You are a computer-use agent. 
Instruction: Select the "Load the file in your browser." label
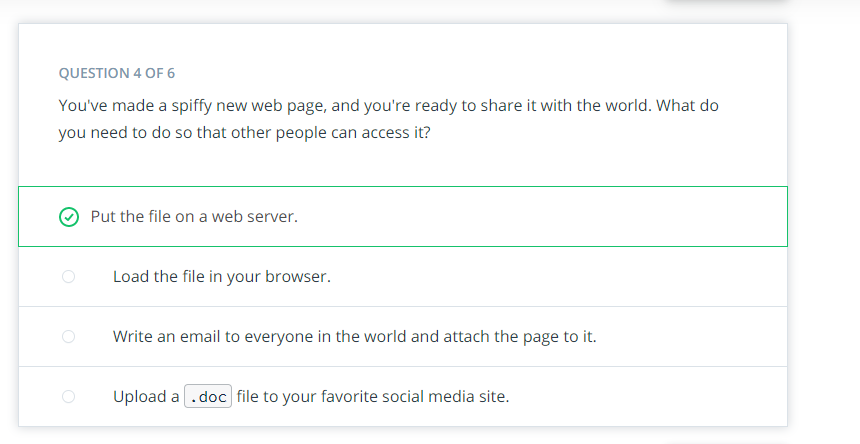pos(222,276)
